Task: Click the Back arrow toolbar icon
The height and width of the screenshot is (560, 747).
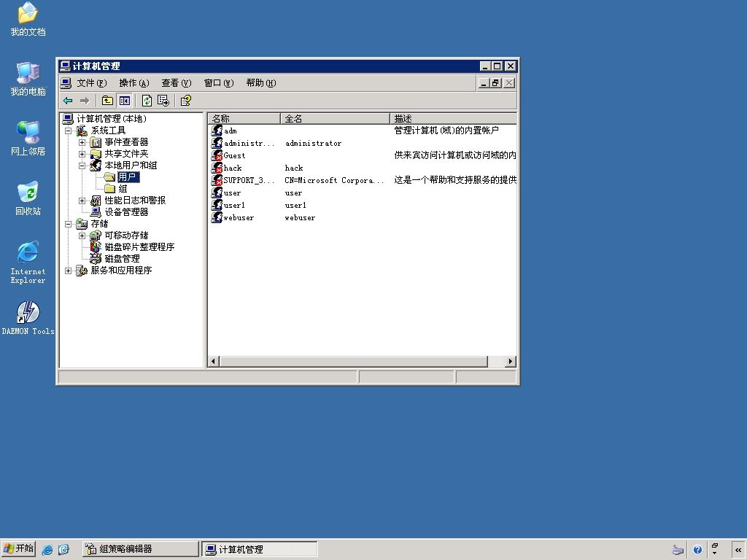Action: (x=68, y=101)
